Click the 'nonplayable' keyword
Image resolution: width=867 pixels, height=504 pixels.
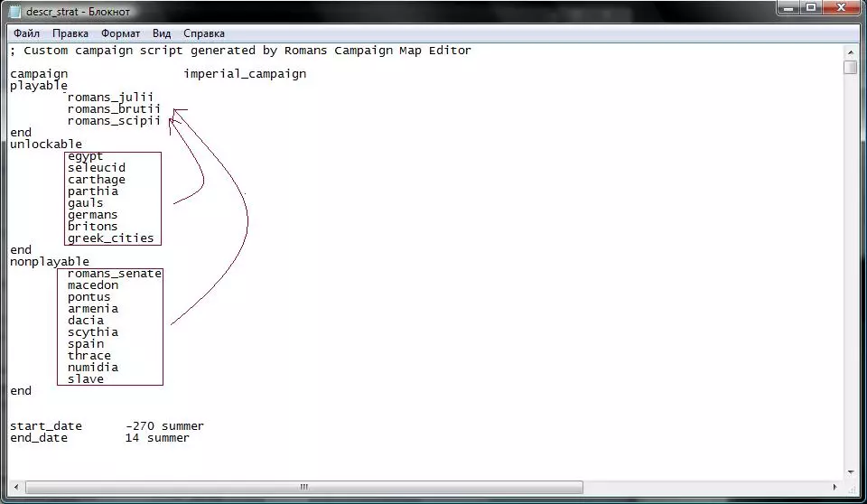[49, 261]
